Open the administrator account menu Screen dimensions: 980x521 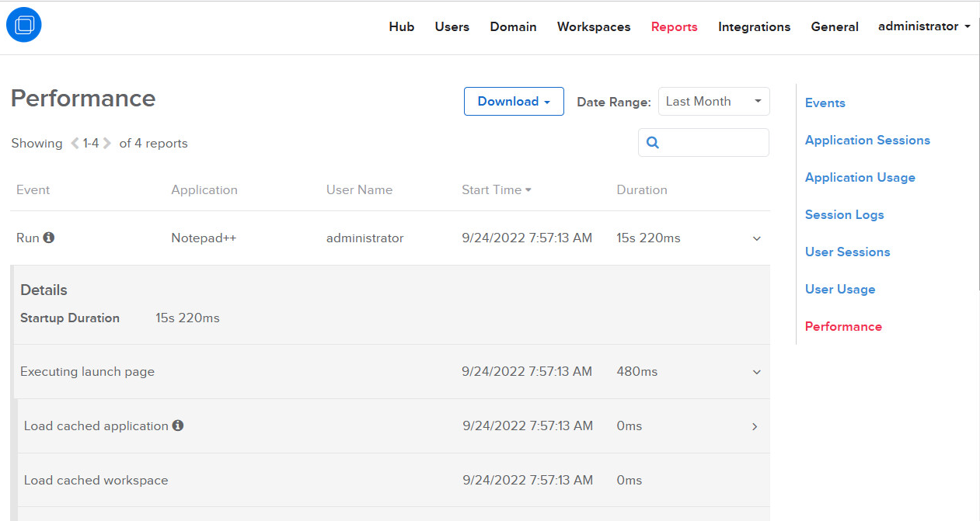(924, 26)
